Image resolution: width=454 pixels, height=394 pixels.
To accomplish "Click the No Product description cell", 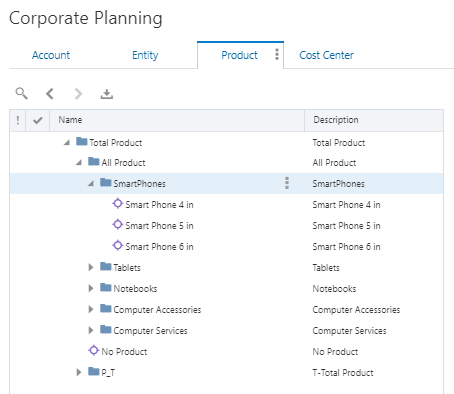I will (x=335, y=352).
